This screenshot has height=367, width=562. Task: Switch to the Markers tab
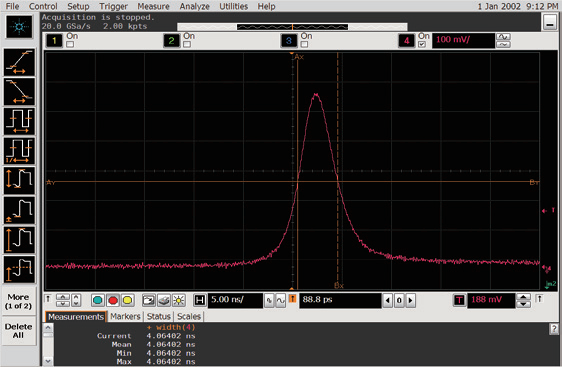[125, 316]
